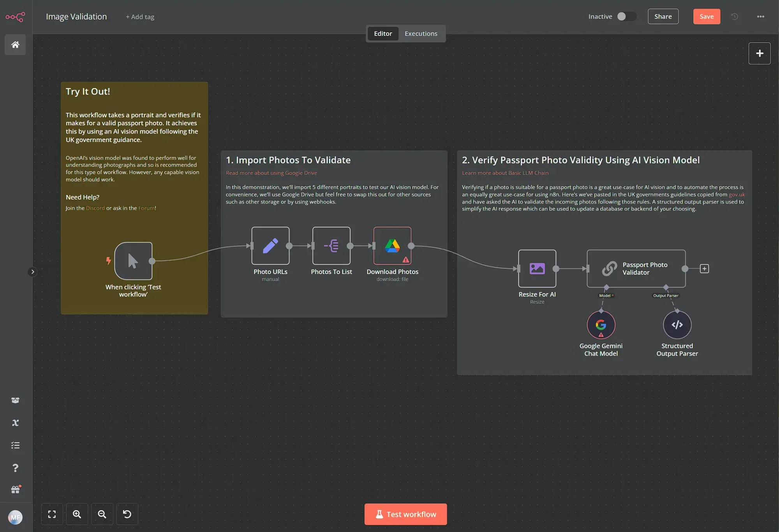This screenshot has width=779, height=532.
Task: Click the Share button
Action: pyautogui.click(x=663, y=17)
